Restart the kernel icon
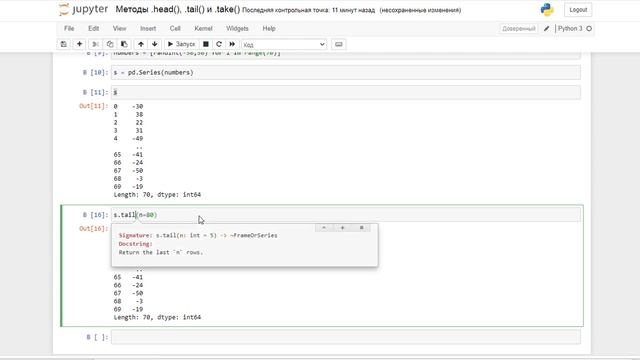 [219, 44]
